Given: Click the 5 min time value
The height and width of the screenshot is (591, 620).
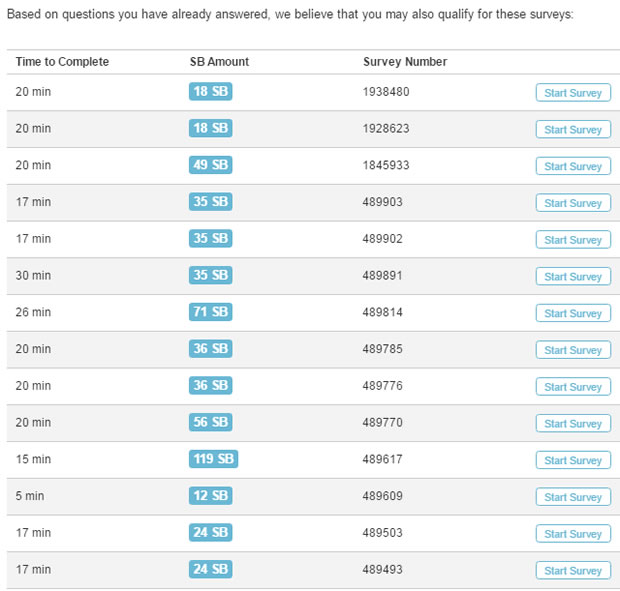Looking at the screenshot, I should pyautogui.click(x=30, y=496).
